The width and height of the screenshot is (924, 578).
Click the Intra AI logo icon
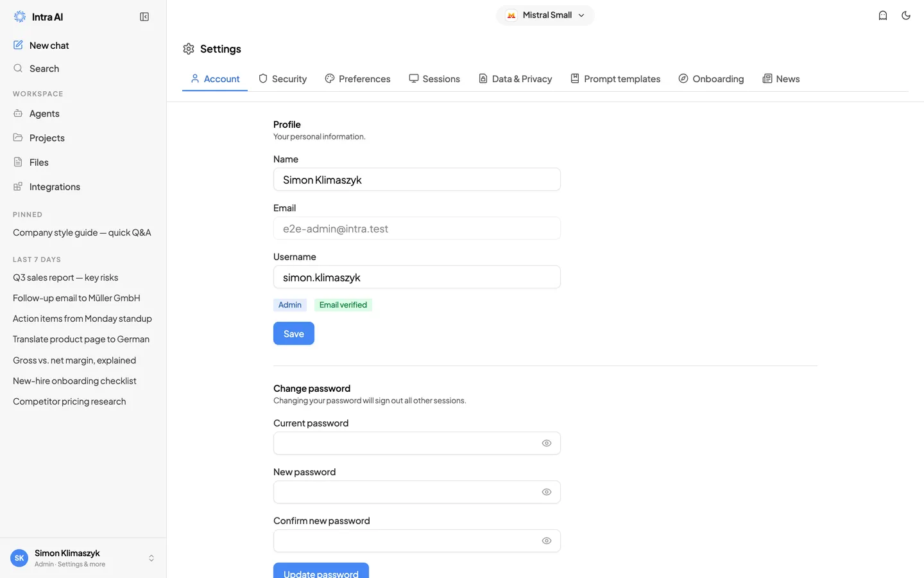click(x=20, y=17)
